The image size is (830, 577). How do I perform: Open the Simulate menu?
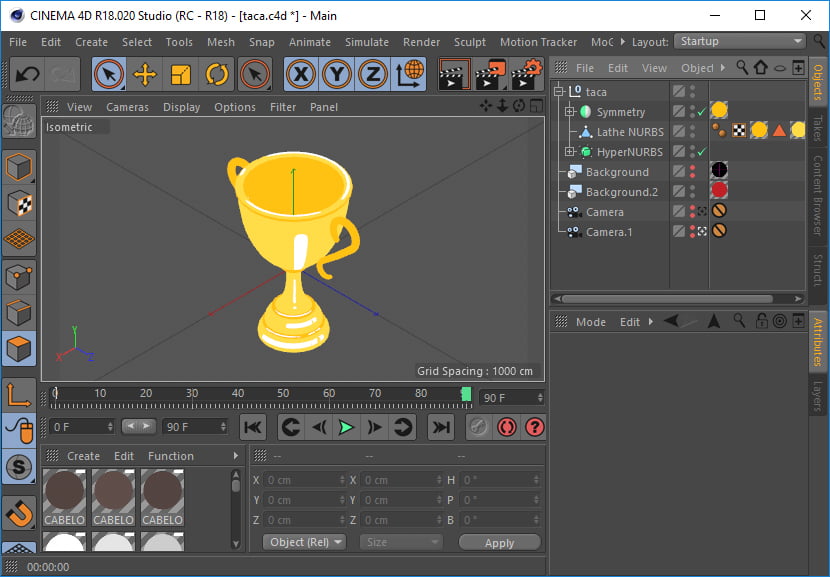click(366, 42)
